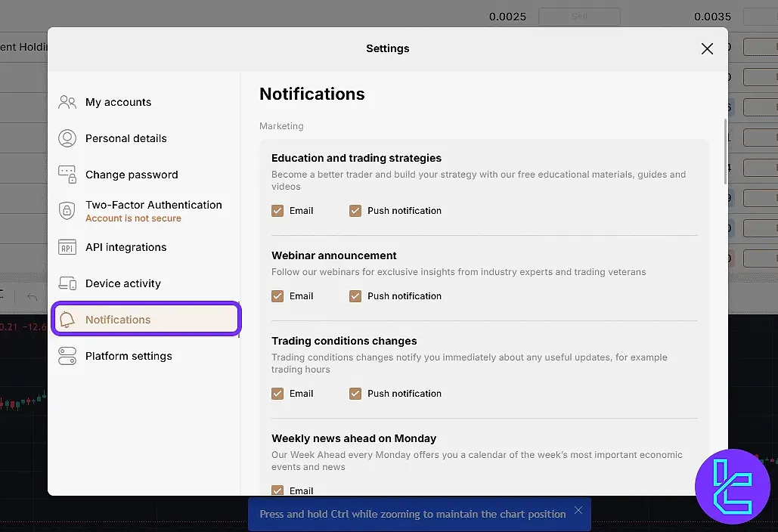Uncheck Email for Education and trading strategies
The width and height of the screenshot is (778, 532).
click(277, 211)
